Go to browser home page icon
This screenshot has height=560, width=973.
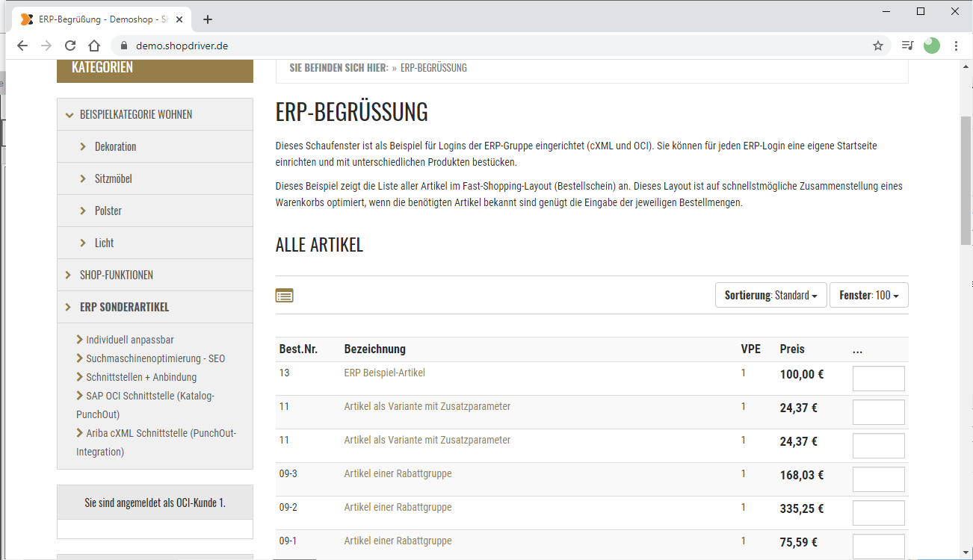coord(94,46)
